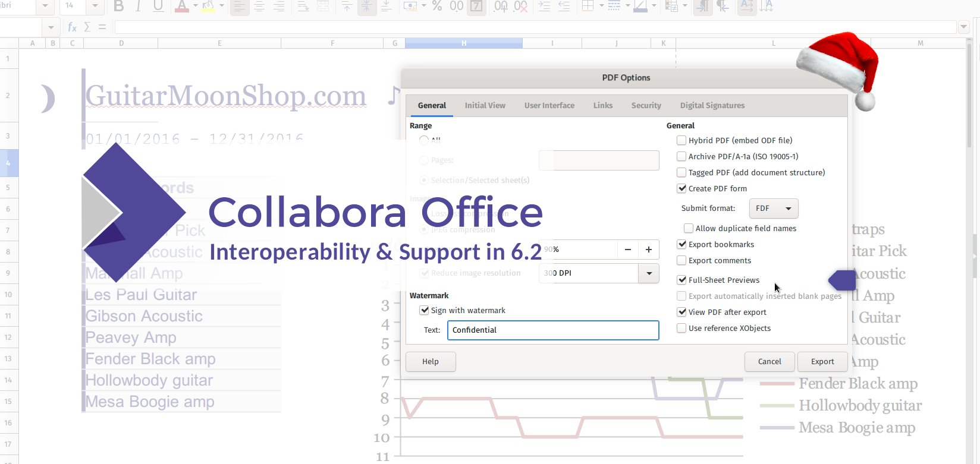Enable Export comments checkbox

681,260
